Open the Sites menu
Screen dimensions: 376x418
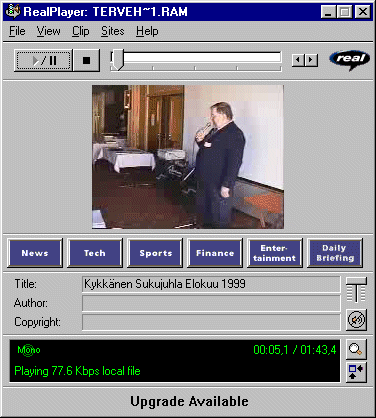[113, 31]
